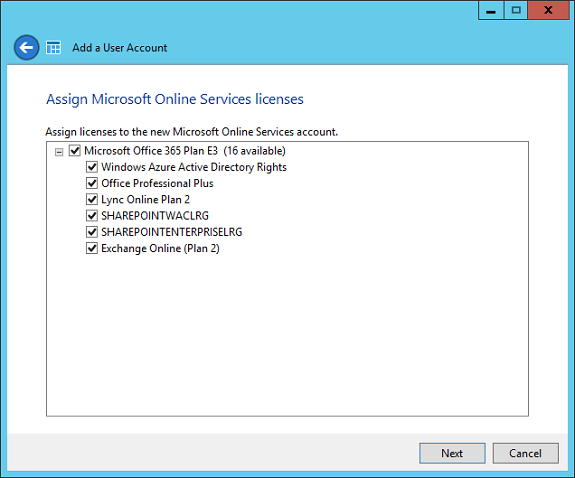Screen dimensions: 575x478
Task: Go back using the blue arrow button
Action: pos(26,47)
